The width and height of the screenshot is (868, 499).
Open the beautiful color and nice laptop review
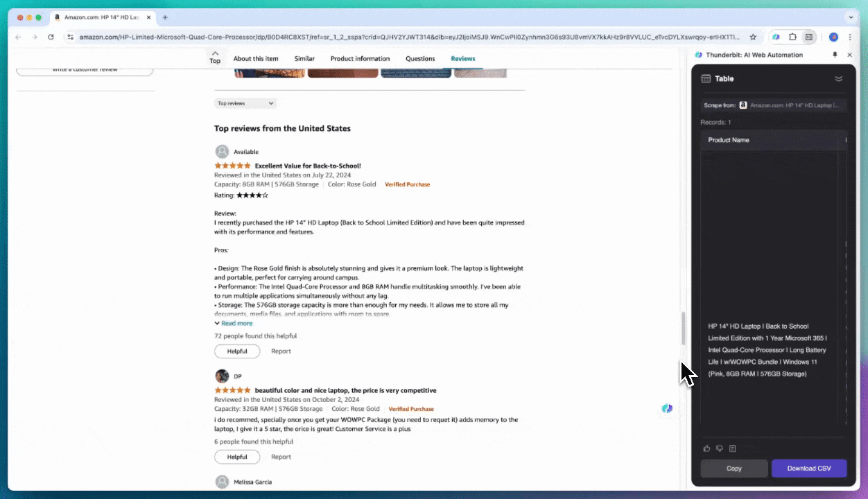345,390
